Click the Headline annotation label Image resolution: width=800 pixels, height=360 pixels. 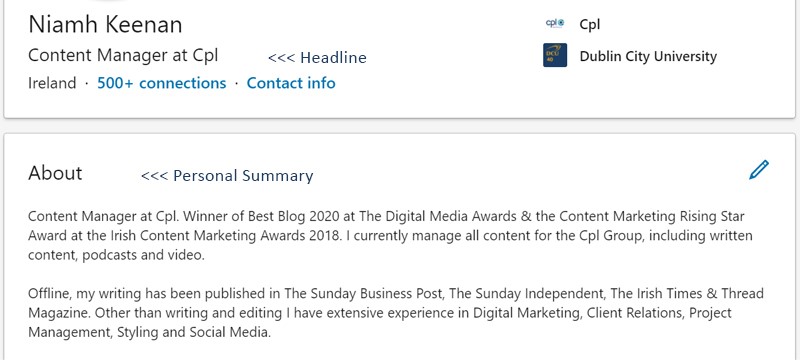[317, 58]
